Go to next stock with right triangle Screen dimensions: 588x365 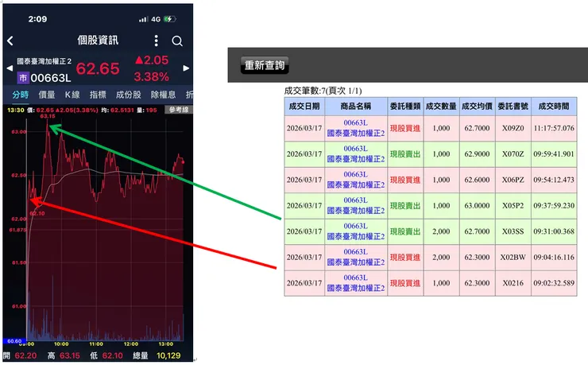tap(186, 68)
